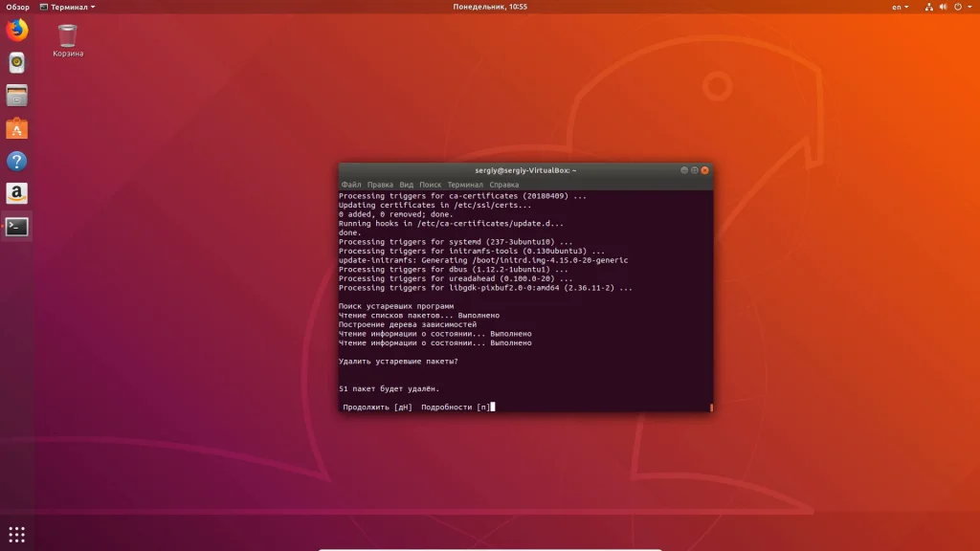This screenshot has height=551, width=980.
Task: Open the Справка menu in terminal
Action: pos(504,185)
